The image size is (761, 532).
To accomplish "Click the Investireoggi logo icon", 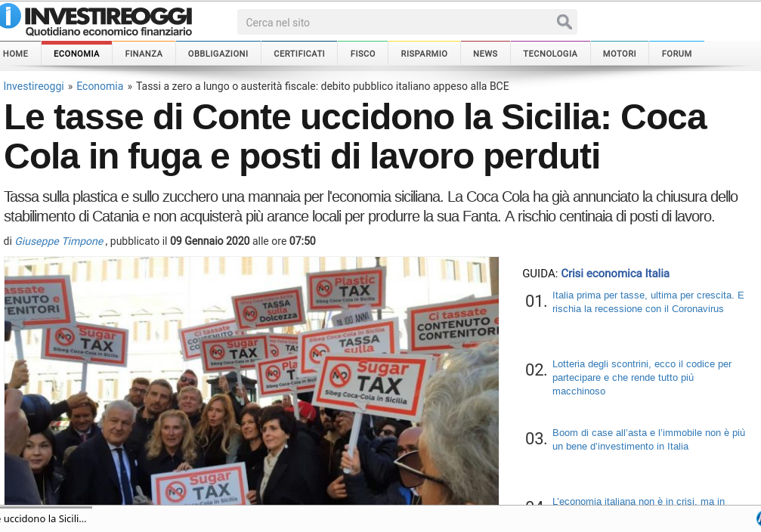I will click(x=10, y=16).
